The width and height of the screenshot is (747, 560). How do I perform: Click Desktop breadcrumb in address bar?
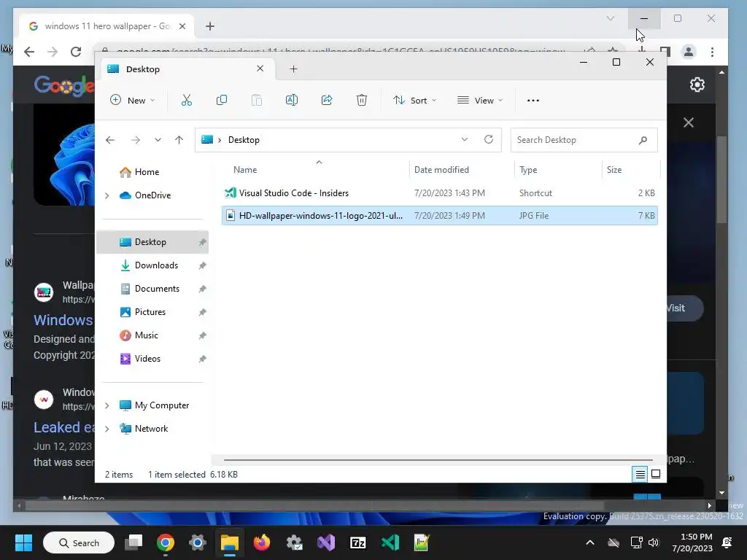[244, 140]
